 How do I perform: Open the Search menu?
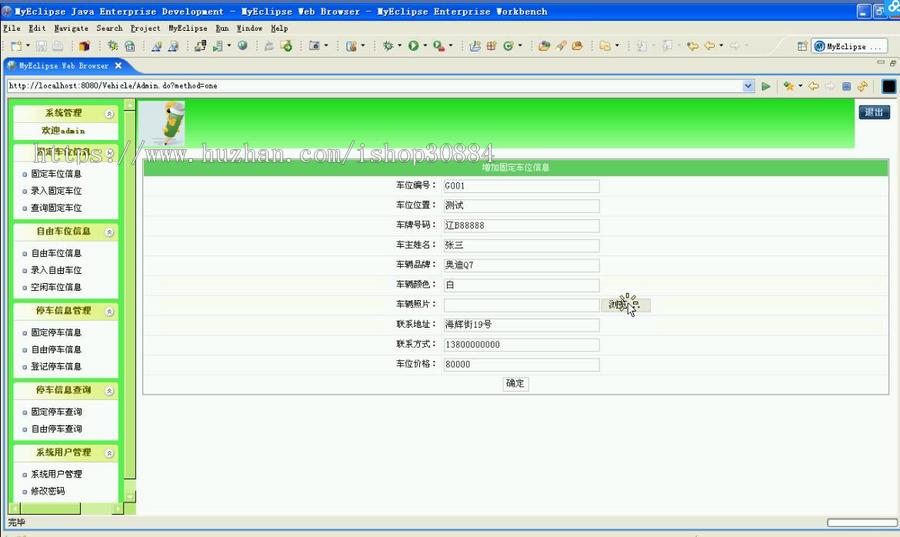point(109,28)
